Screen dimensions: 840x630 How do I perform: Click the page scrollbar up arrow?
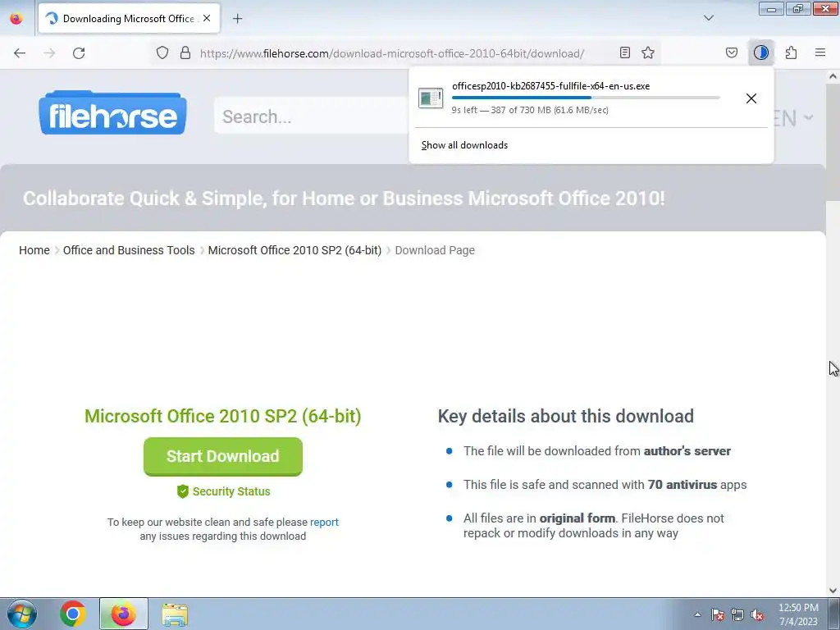coord(833,76)
